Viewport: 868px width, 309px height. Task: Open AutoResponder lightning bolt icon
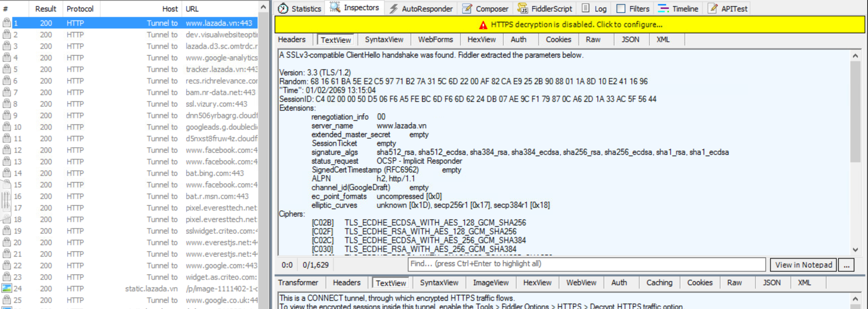tap(394, 8)
